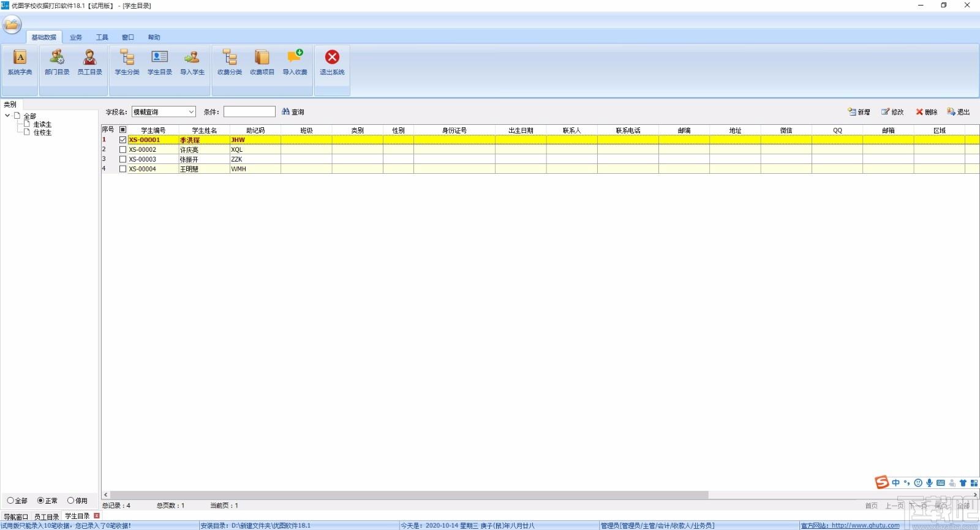This screenshot has height=530, width=980.
Task: Click the red 退出系统 exit icon
Action: [x=332, y=62]
